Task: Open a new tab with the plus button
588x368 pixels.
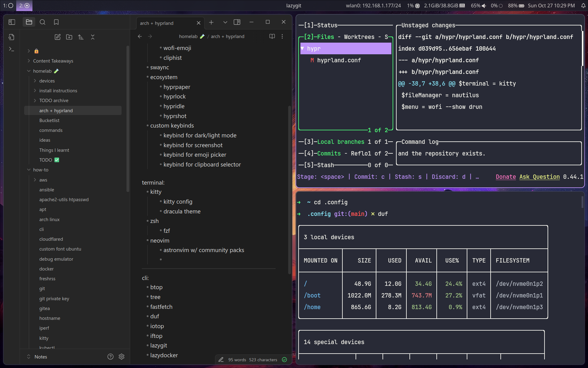Action: point(211,22)
